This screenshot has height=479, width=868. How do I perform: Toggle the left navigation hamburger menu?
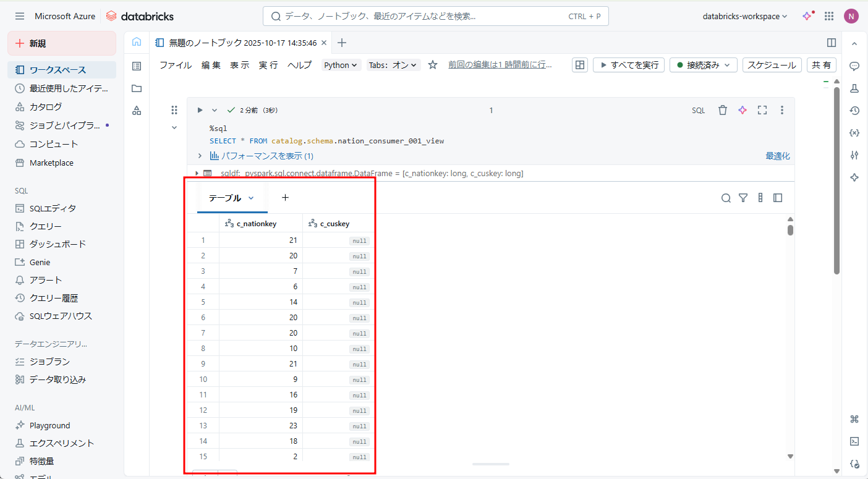point(20,16)
